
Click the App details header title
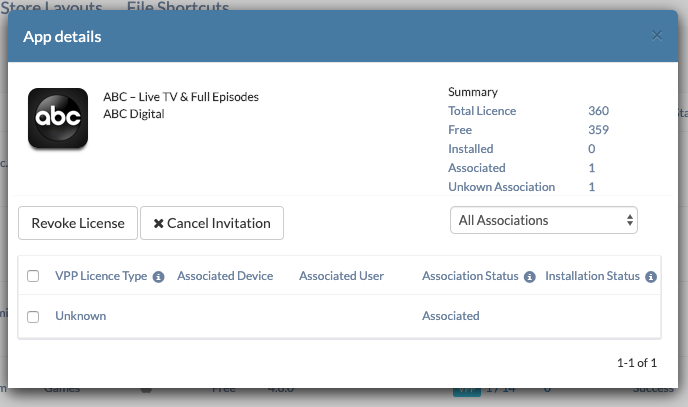[x=62, y=37]
